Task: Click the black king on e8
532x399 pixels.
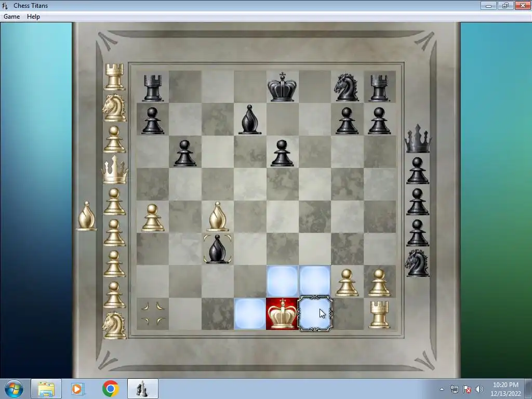Action: (x=282, y=87)
